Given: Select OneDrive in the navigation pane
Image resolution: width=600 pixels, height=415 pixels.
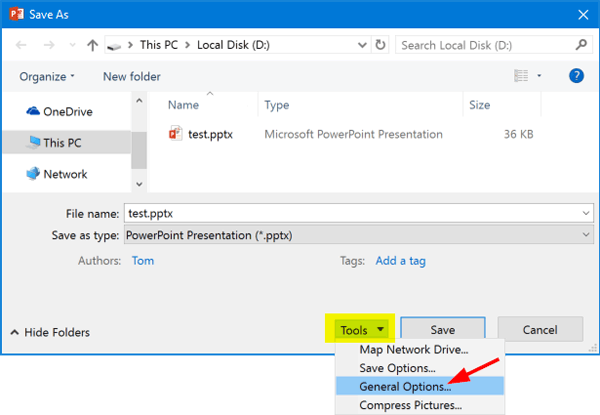Looking at the screenshot, I should 66,112.
